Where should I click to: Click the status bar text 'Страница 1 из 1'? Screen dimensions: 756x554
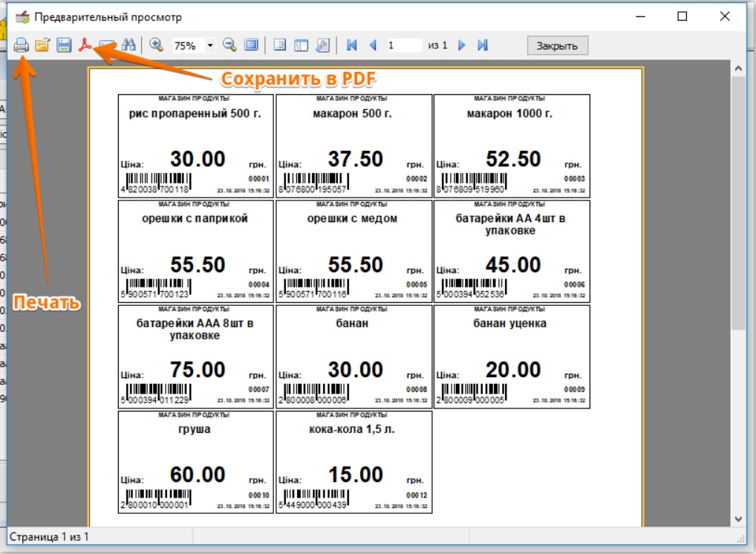(x=49, y=537)
